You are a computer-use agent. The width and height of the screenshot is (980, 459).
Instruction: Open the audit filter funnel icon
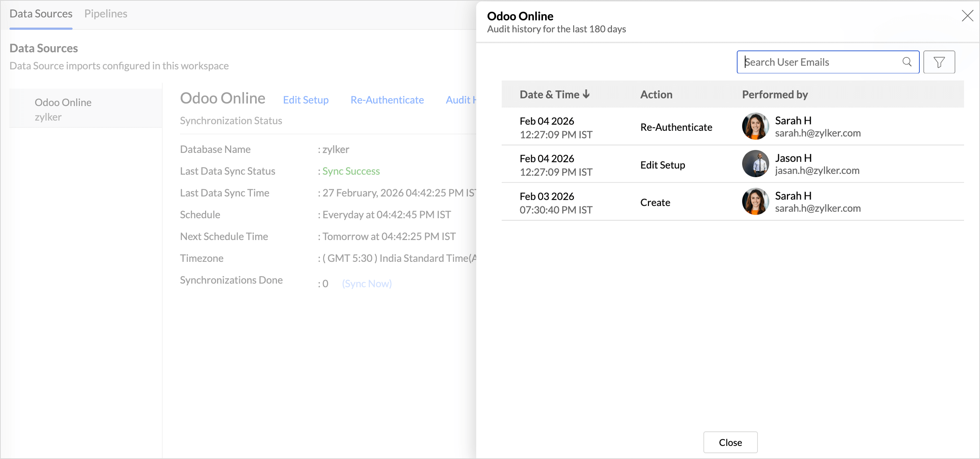point(939,62)
